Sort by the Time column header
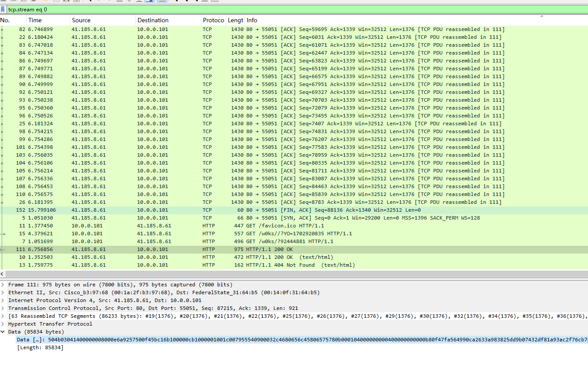 (x=47, y=20)
